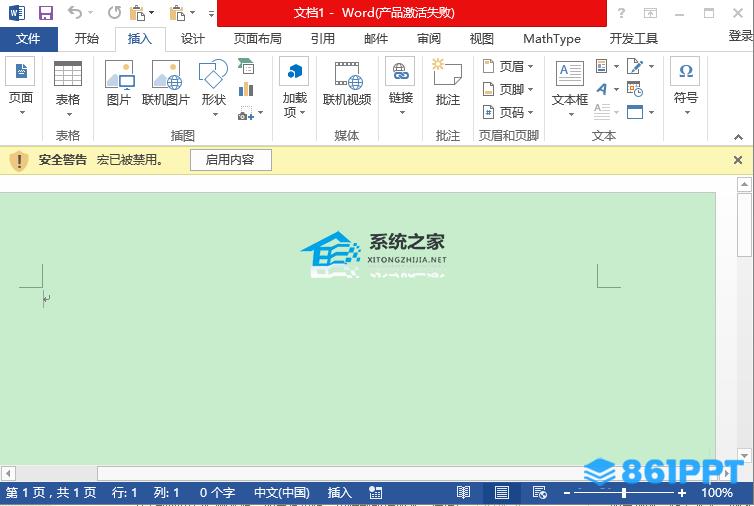Click the Word logo icon at top-left

17,13
